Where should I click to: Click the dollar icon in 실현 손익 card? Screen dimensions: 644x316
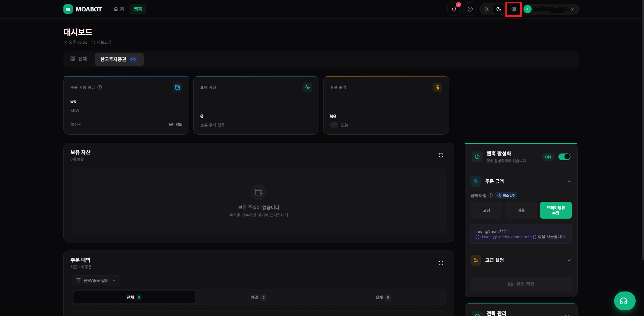[437, 87]
